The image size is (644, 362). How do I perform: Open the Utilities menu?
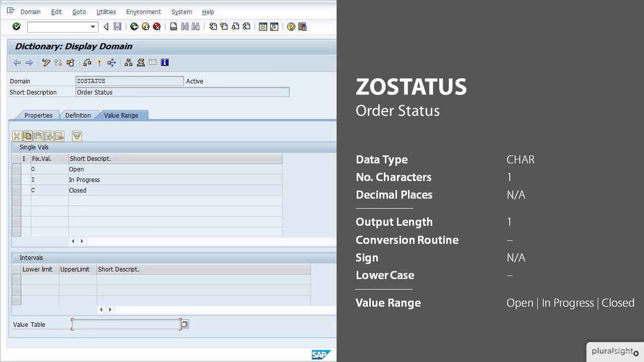coord(106,12)
